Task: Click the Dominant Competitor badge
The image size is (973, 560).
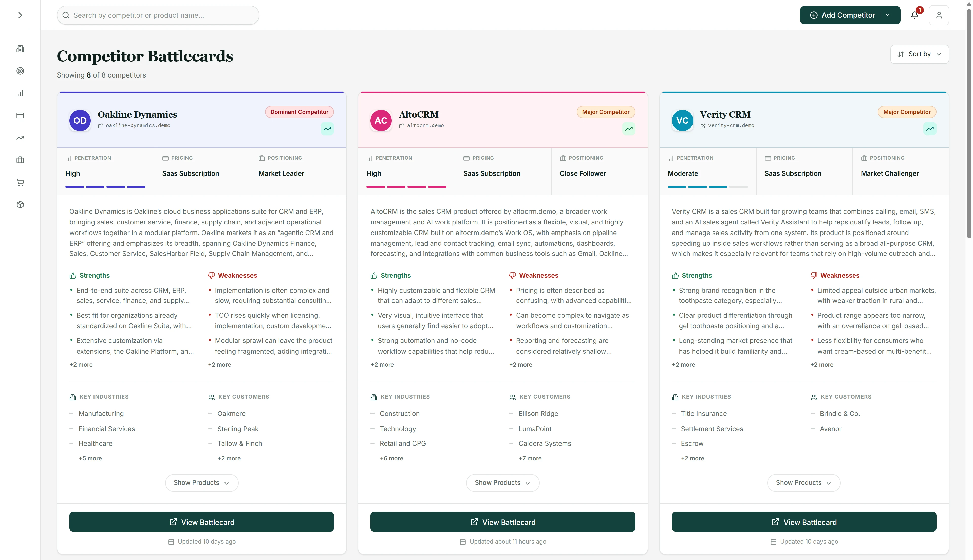Action: pyautogui.click(x=299, y=112)
